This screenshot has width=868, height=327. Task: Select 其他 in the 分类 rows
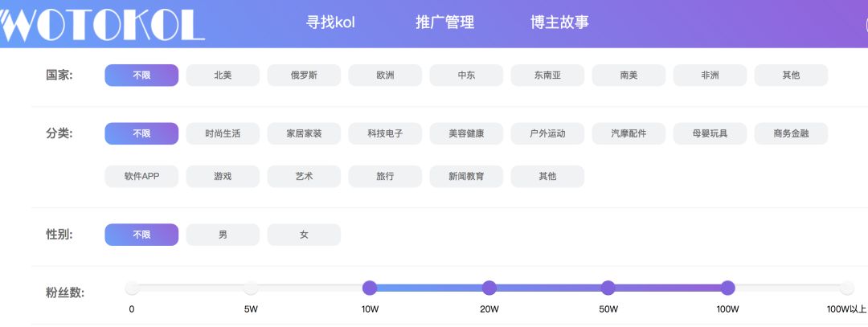[x=547, y=177]
